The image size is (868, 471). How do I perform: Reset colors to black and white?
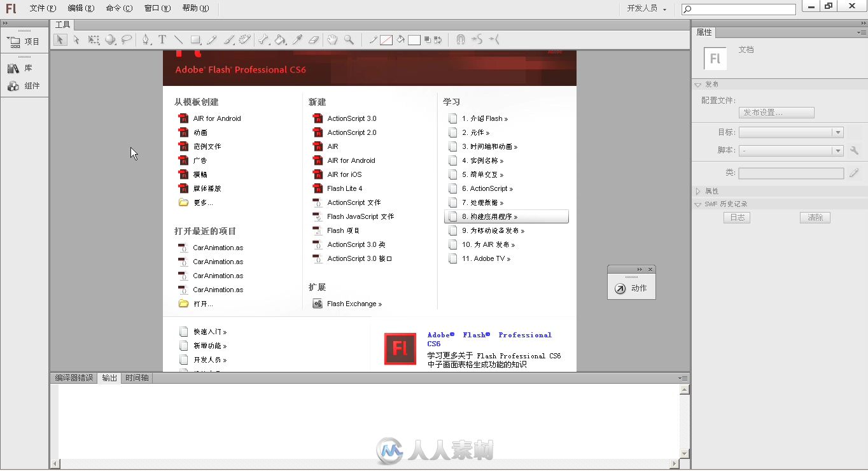(428, 39)
